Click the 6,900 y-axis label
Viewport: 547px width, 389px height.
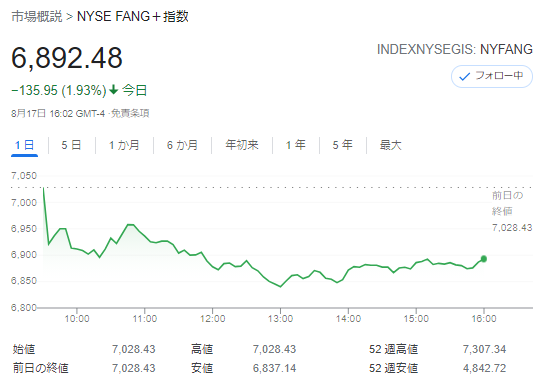(24, 255)
